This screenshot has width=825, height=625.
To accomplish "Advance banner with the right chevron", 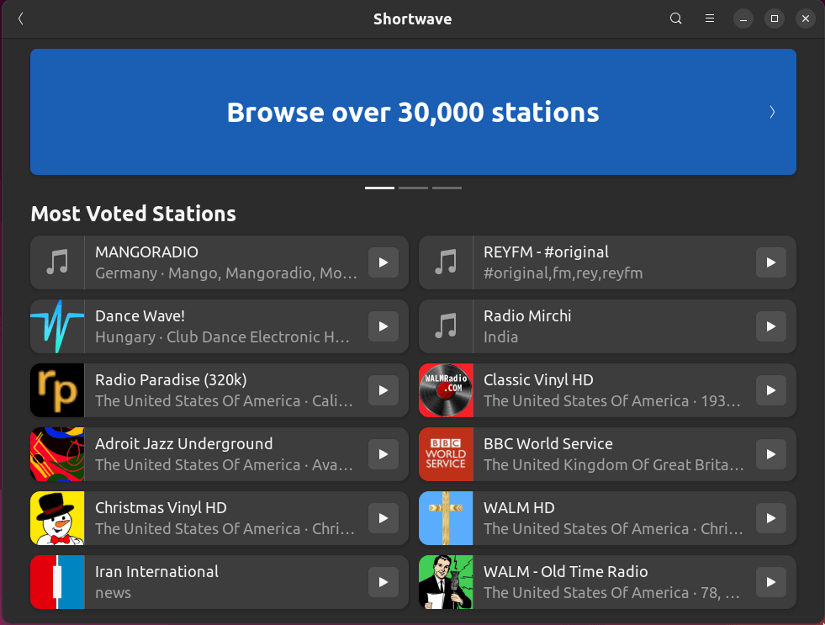I will pyautogui.click(x=772, y=112).
